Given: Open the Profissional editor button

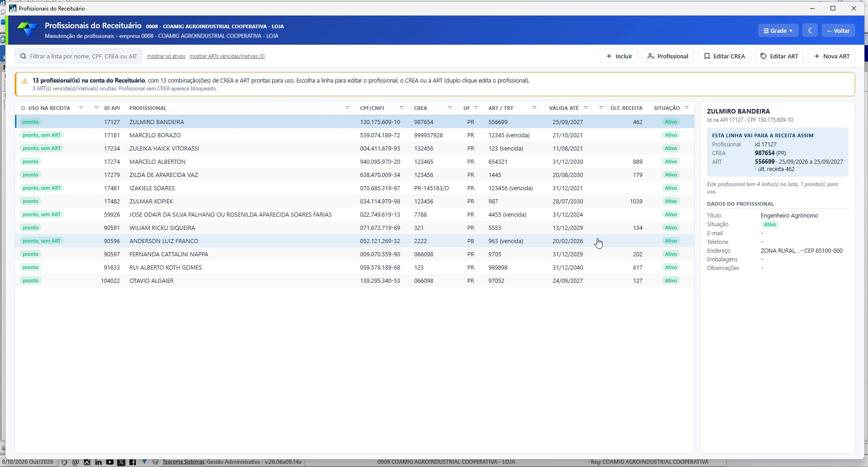Looking at the screenshot, I should click(668, 56).
